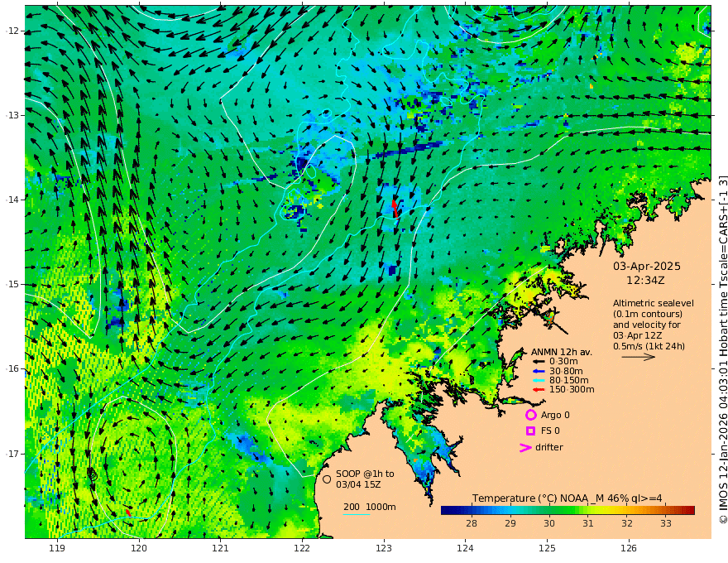Click the '0.5m/s (1kt 24h)' scale text
Screen dimensions: 728x563
[x=649, y=346]
